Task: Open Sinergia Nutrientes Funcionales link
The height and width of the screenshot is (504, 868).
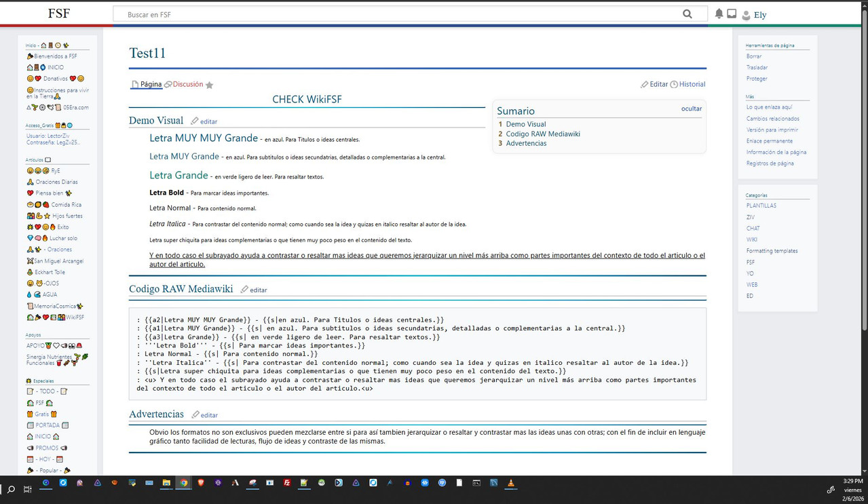Action: (58, 360)
